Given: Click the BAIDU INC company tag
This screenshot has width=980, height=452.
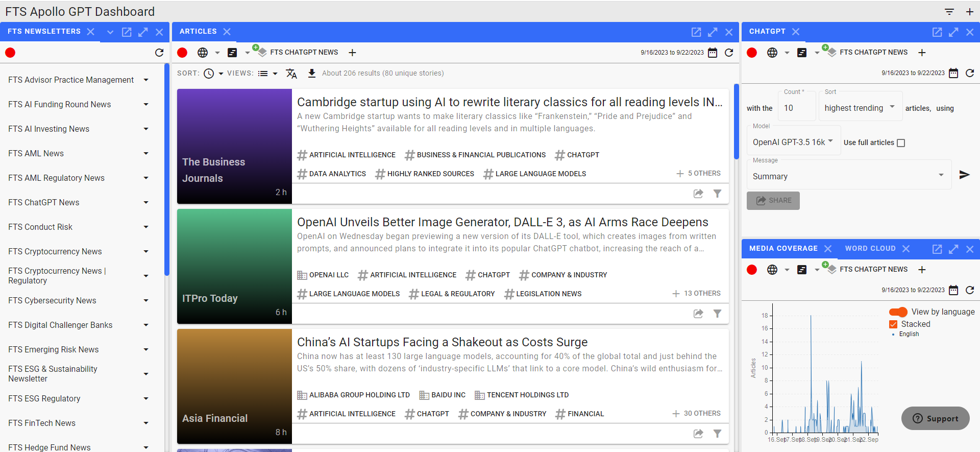Looking at the screenshot, I should 443,395.
